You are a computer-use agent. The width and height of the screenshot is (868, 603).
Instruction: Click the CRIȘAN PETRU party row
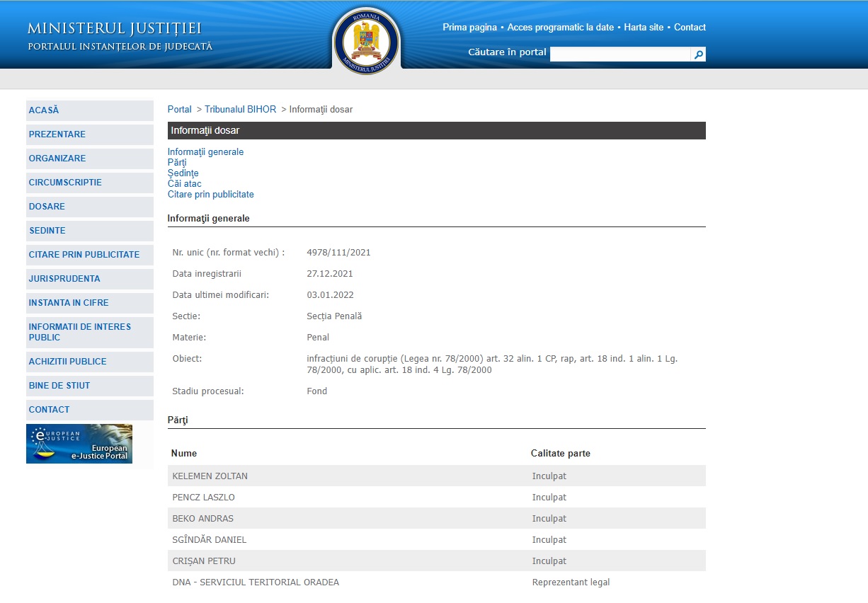pyautogui.click(x=437, y=561)
